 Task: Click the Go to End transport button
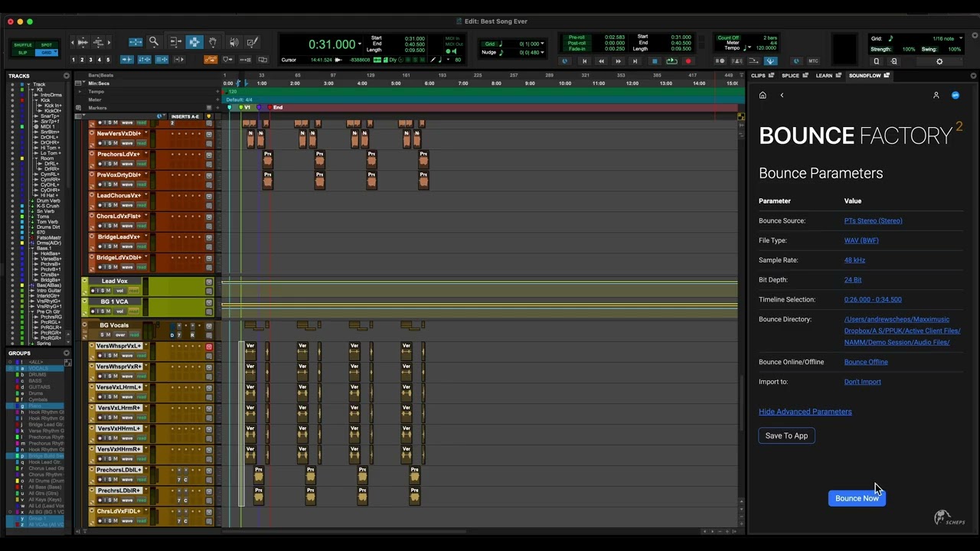(x=635, y=61)
